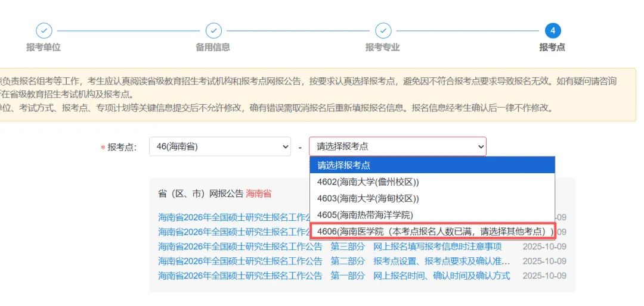Screen dimensions: 644x306
Task: Click the checkmark circle above 报考专业
Action: (383, 30)
